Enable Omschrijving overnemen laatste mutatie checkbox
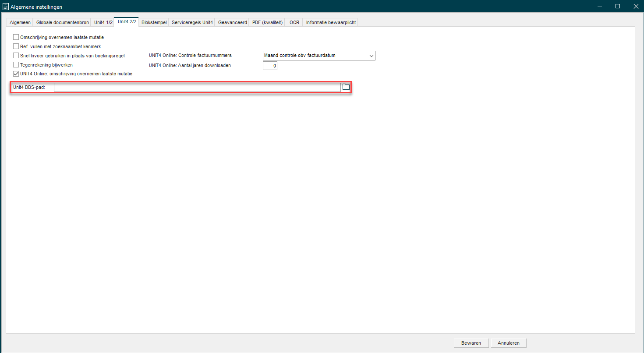 pyautogui.click(x=16, y=37)
